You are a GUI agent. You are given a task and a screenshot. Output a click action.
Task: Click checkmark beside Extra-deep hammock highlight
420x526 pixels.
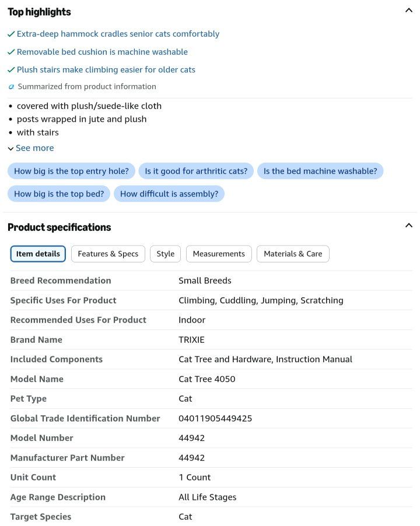coord(11,34)
